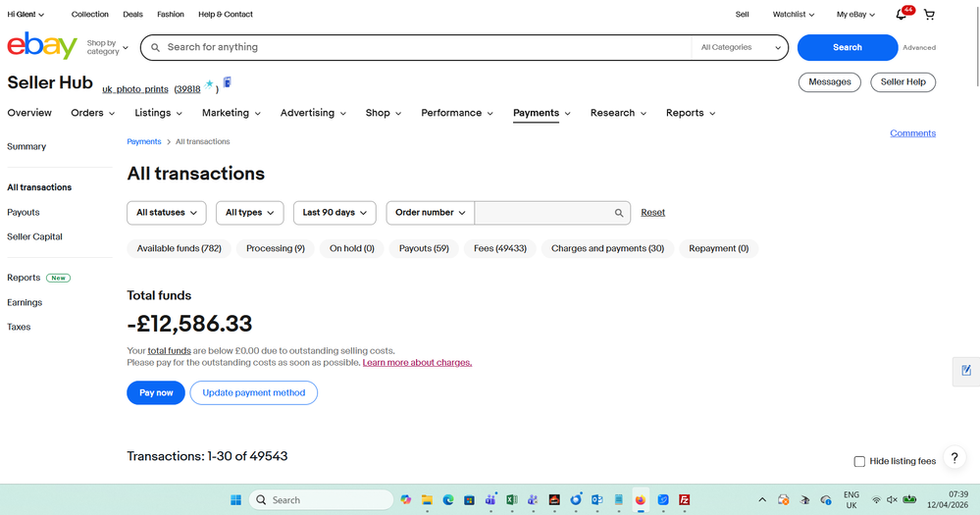Expand the Watchlist dropdown

click(x=794, y=15)
